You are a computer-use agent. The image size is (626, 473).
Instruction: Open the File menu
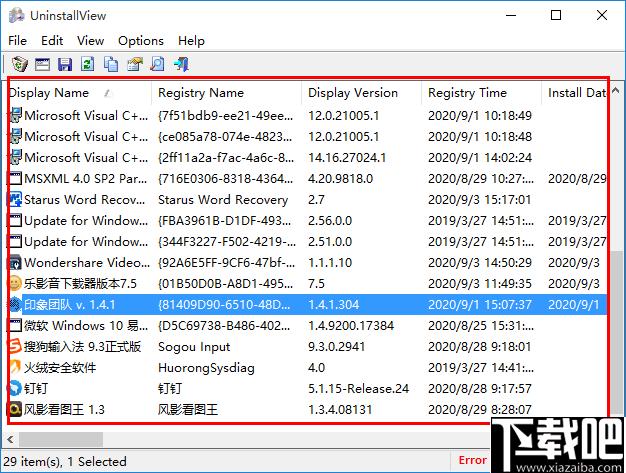pyautogui.click(x=17, y=41)
